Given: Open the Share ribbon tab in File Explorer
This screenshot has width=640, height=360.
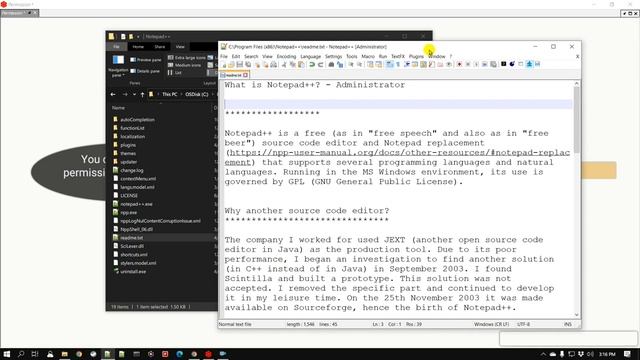Looking at the screenshot, I should (x=160, y=47).
